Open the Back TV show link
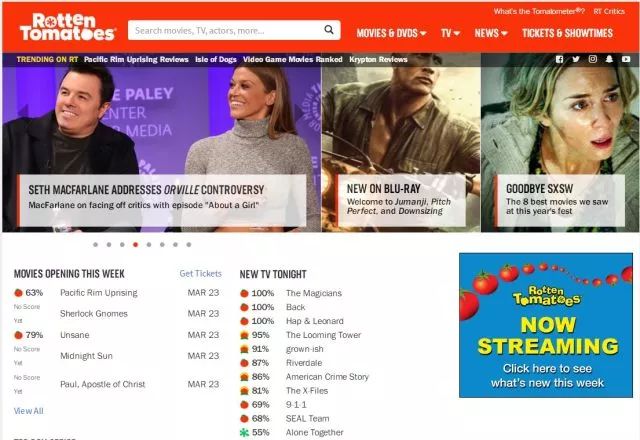 coord(296,307)
